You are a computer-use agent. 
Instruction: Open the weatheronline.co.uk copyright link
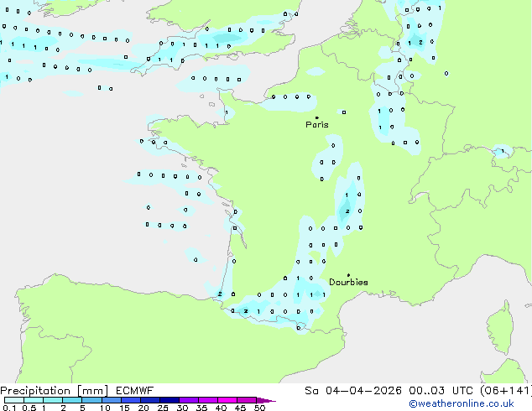pos(462,403)
